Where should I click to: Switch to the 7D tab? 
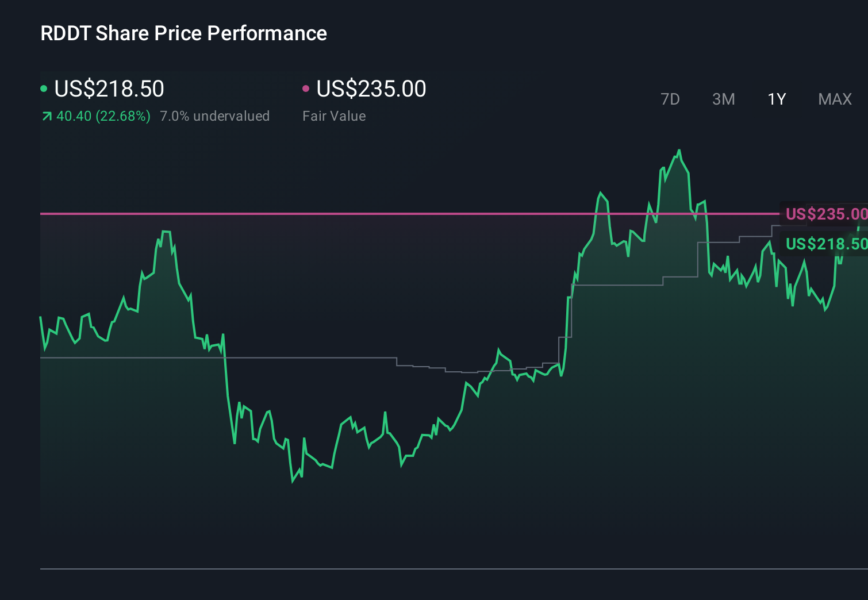coord(670,99)
